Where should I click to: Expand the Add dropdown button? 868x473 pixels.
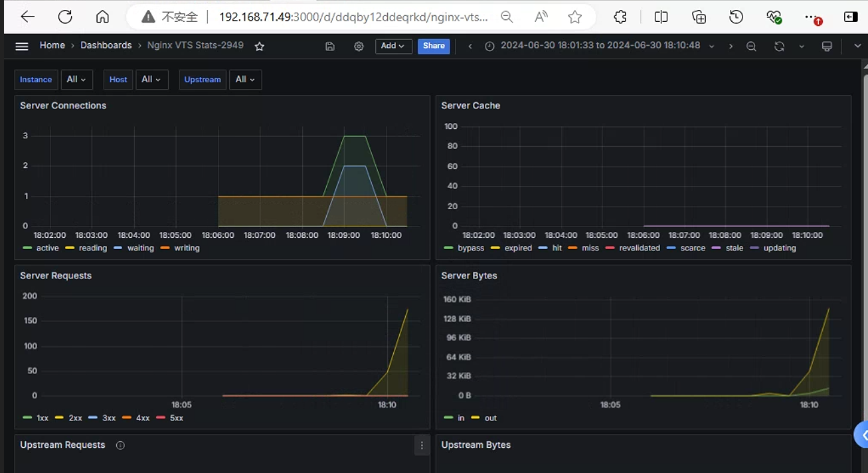coord(393,46)
